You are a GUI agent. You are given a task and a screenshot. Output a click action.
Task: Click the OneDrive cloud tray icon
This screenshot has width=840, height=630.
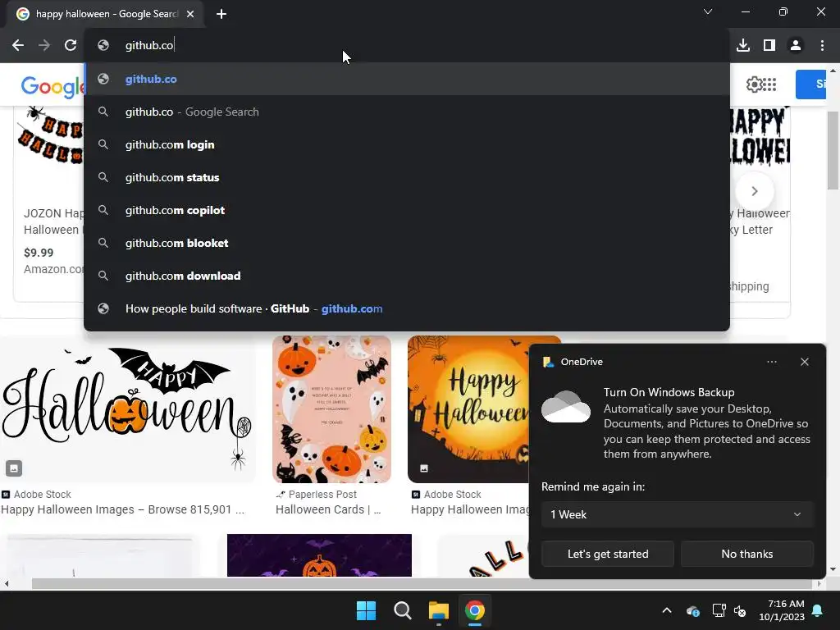tap(692, 610)
